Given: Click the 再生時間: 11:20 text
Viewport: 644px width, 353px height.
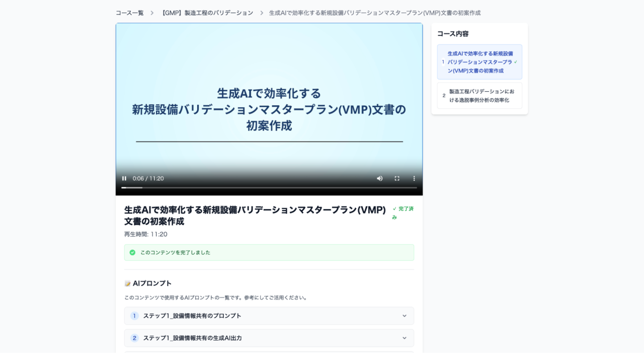Looking at the screenshot, I should click(x=146, y=234).
